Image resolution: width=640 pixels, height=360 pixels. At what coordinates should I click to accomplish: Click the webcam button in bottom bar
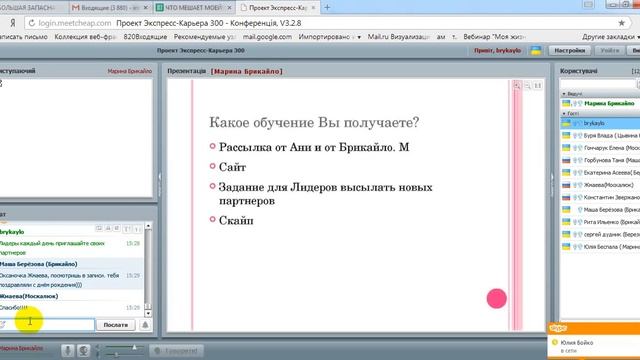coord(83,350)
